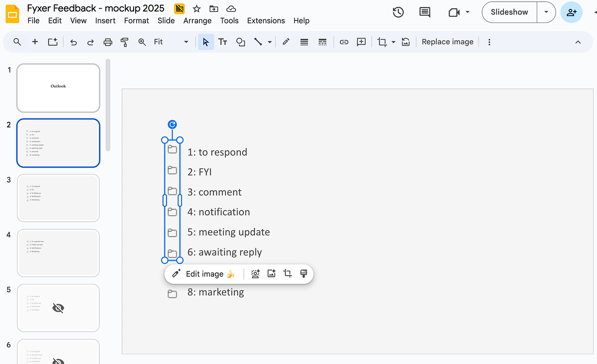Open more toolbar options
Viewport: 597px width, 364px height.
[489, 42]
